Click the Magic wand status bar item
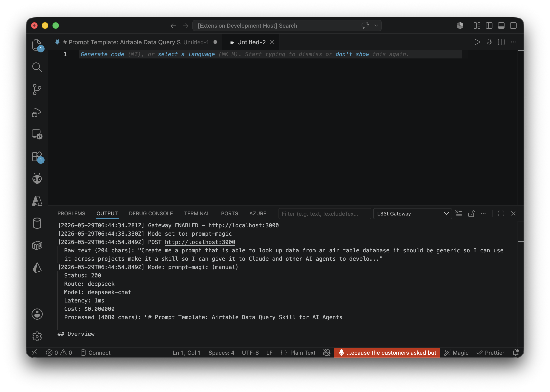550x392 pixels. (456, 353)
